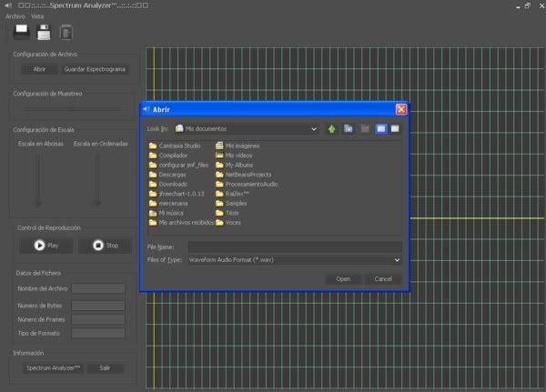Click the Home folder icon in Abrir dialog
The image size is (546, 392).
pos(349,129)
